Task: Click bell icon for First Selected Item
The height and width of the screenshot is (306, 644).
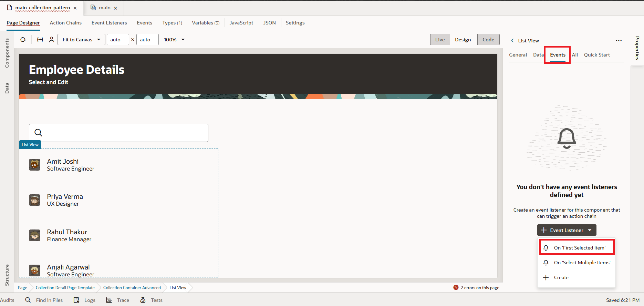Action: point(546,248)
